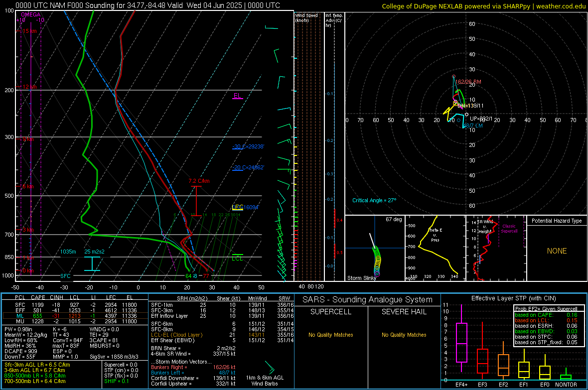This screenshot has width=588, height=390.
Task: Click 'No Quality Matches' under SUPERCELL
Action: tap(331, 335)
